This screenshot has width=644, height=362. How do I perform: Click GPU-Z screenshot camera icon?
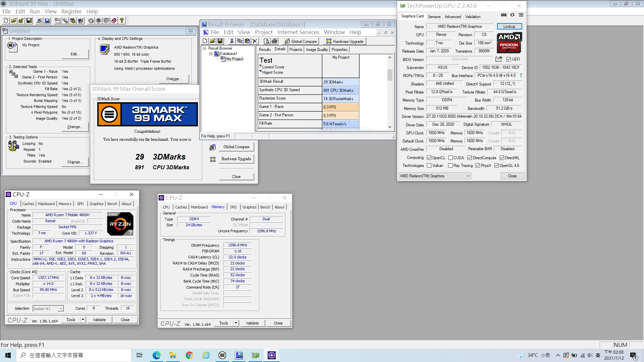[x=504, y=15]
